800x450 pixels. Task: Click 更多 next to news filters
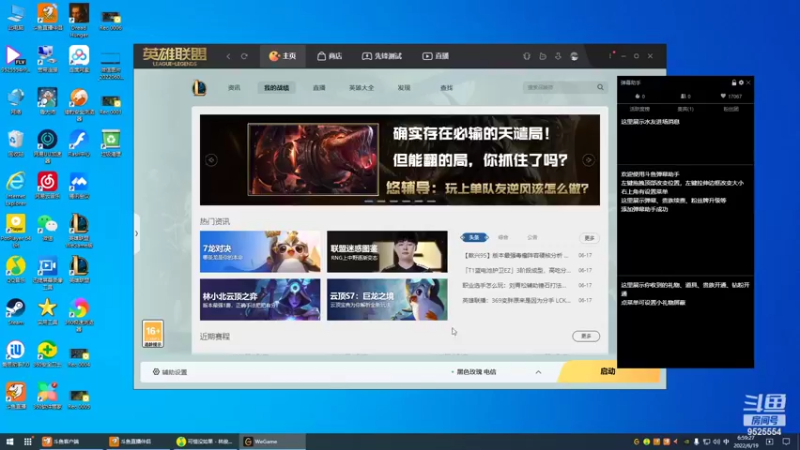pos(589,238)
